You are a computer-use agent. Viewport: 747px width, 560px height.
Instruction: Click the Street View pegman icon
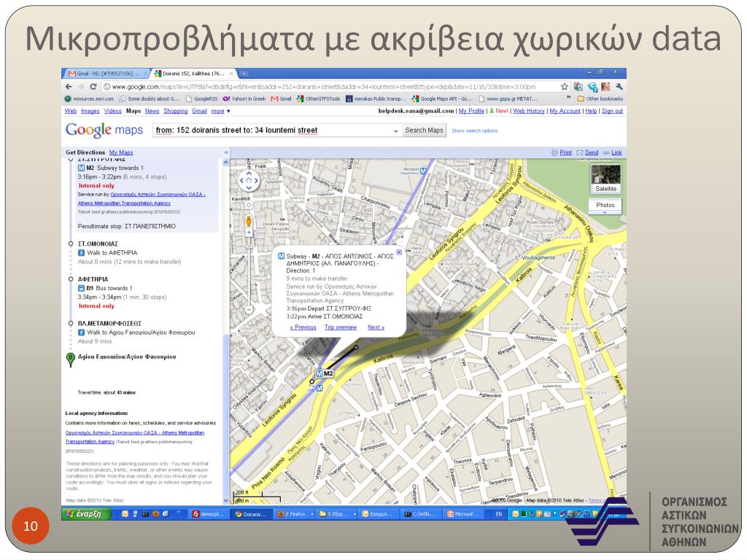tap(248, 220)
